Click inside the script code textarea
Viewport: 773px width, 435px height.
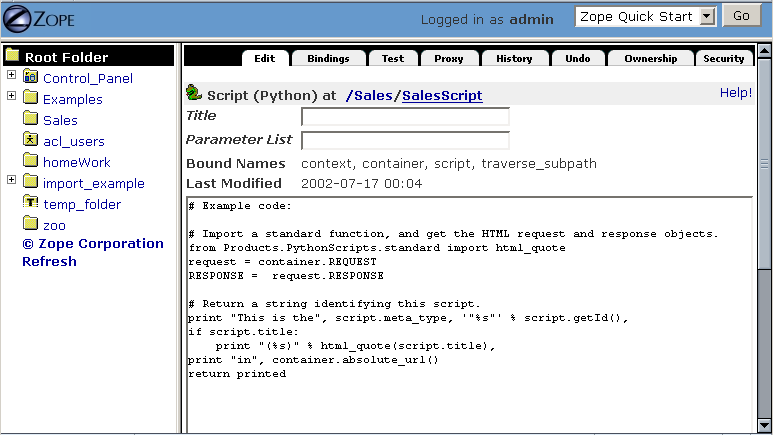pyautogui.click(x=470, y=315)
